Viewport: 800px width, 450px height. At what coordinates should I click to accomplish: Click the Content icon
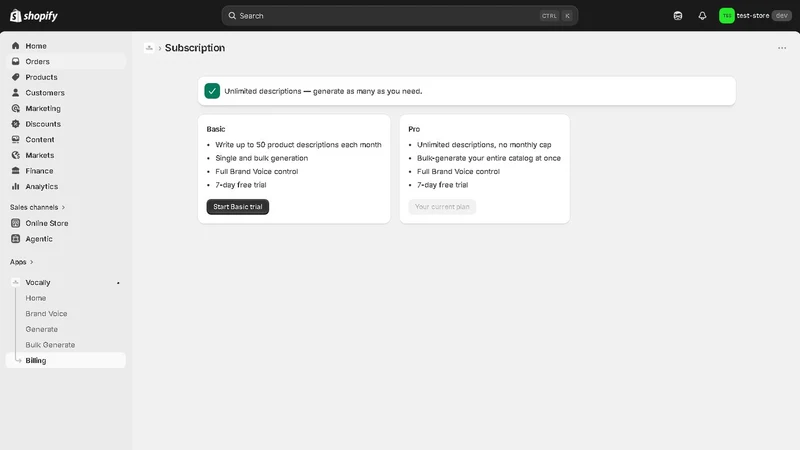coord(15,139)
